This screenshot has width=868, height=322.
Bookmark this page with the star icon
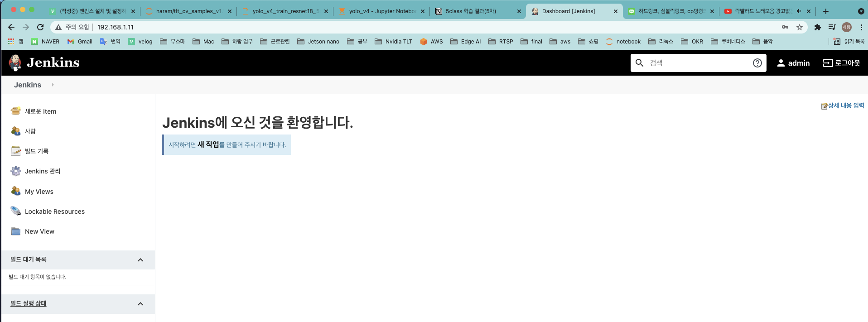tap(800, 27)
